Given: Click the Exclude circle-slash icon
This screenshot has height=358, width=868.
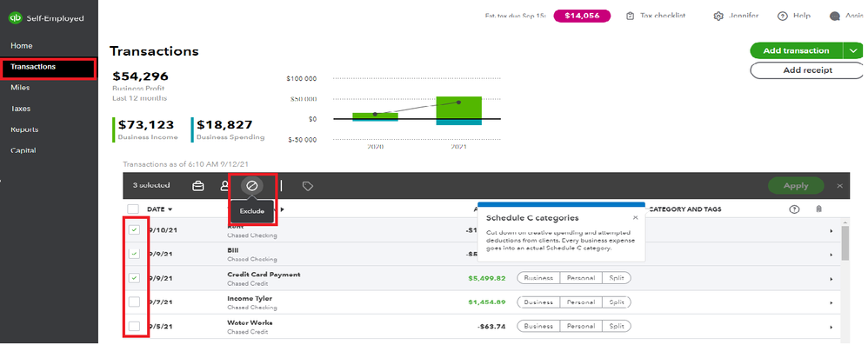Looking at the screenshot, I should click(x=252, y=186).
